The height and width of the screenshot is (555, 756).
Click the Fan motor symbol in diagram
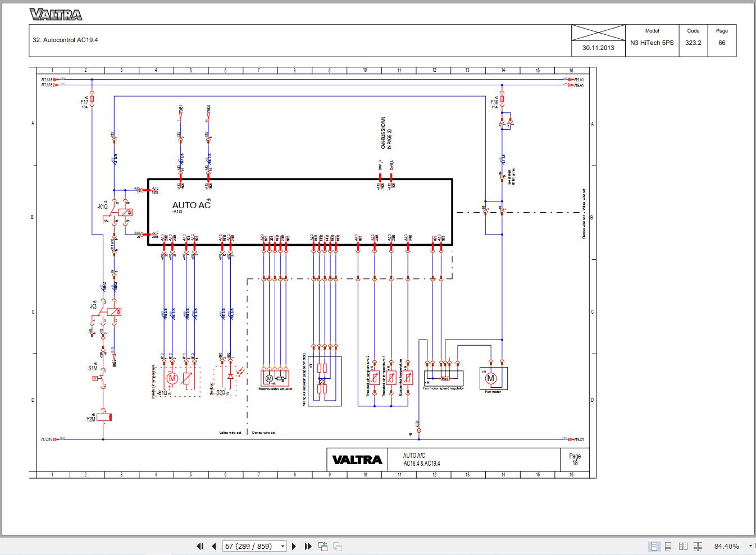[493, 379]
